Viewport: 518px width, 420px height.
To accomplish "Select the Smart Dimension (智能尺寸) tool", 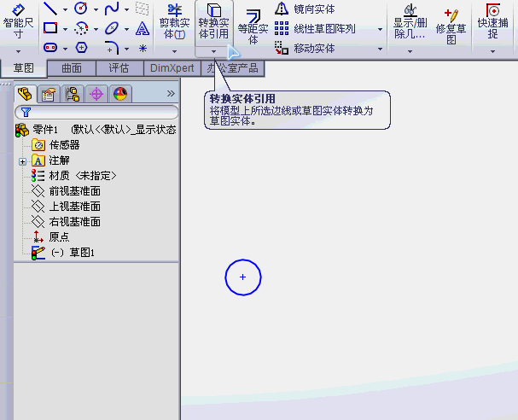I will pos(18,20).
